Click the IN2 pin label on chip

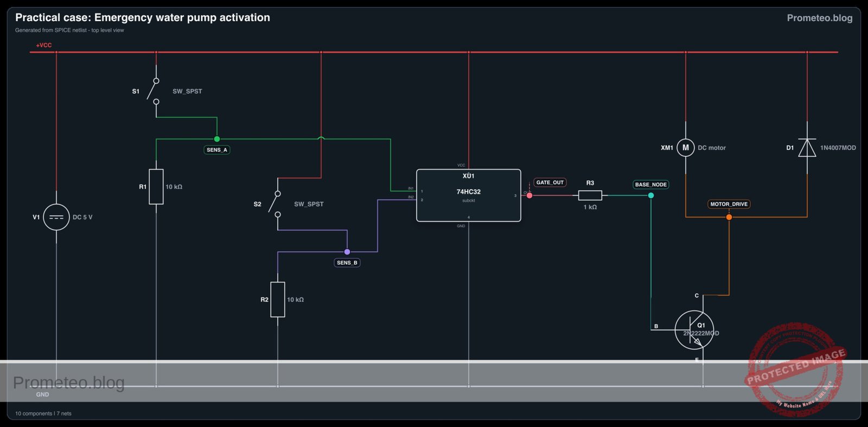tap(411, 197)
